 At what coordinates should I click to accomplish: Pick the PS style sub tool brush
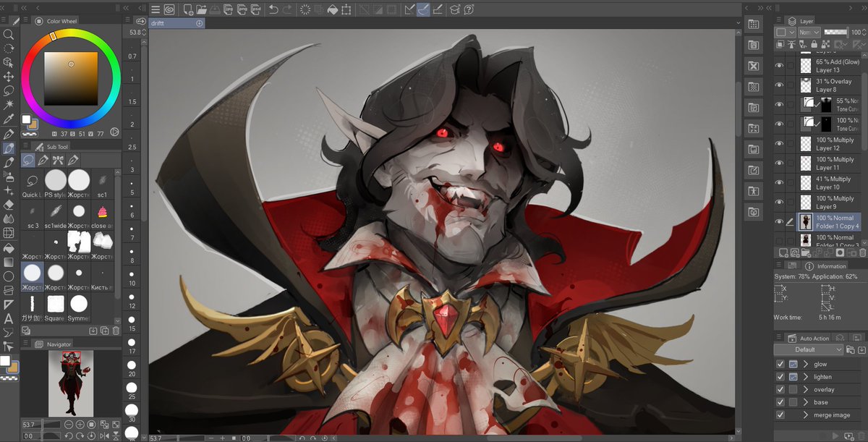[56, 182]
